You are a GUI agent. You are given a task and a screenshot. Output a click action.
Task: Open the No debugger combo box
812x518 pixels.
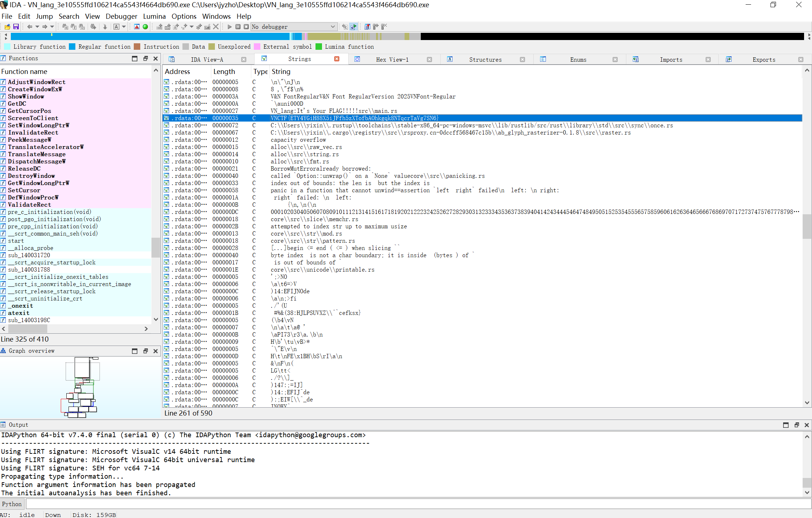point(294,27)
